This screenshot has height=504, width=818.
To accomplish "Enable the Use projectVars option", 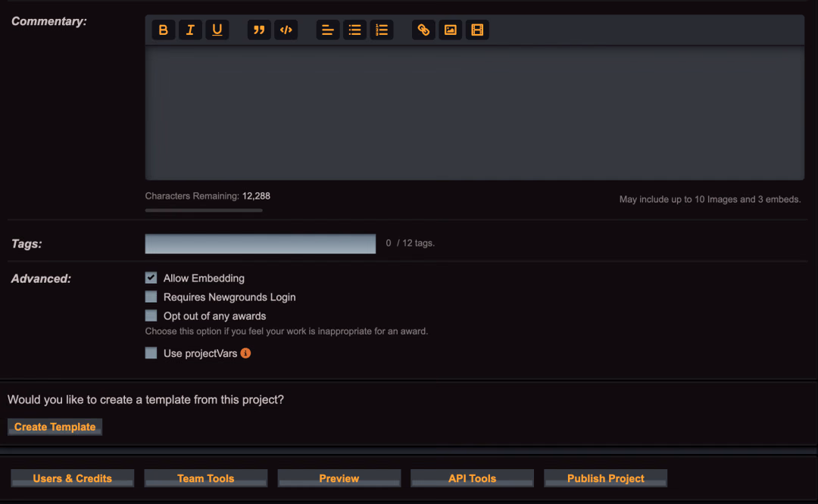I will click(151, 353).
